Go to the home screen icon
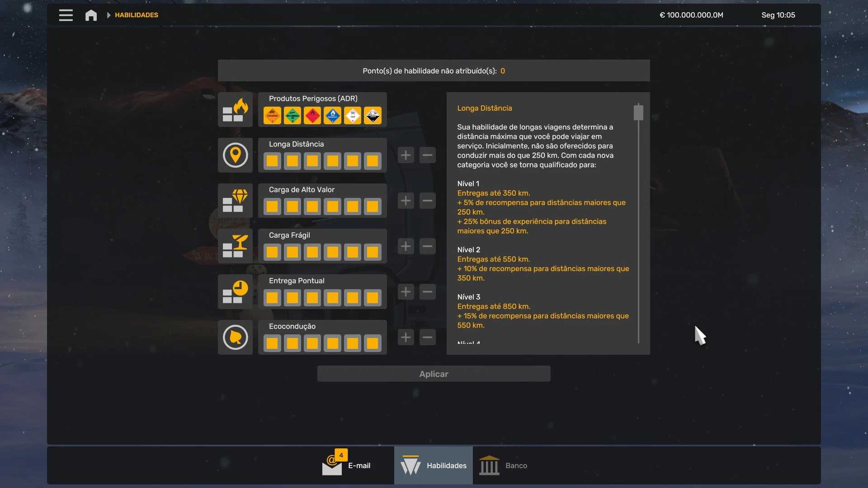 click(91, 15)
